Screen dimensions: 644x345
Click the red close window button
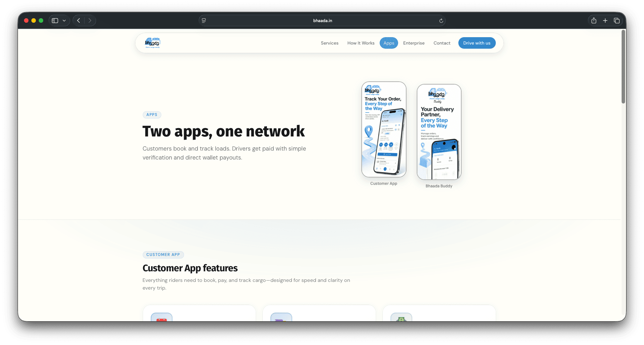pos(26,21)
